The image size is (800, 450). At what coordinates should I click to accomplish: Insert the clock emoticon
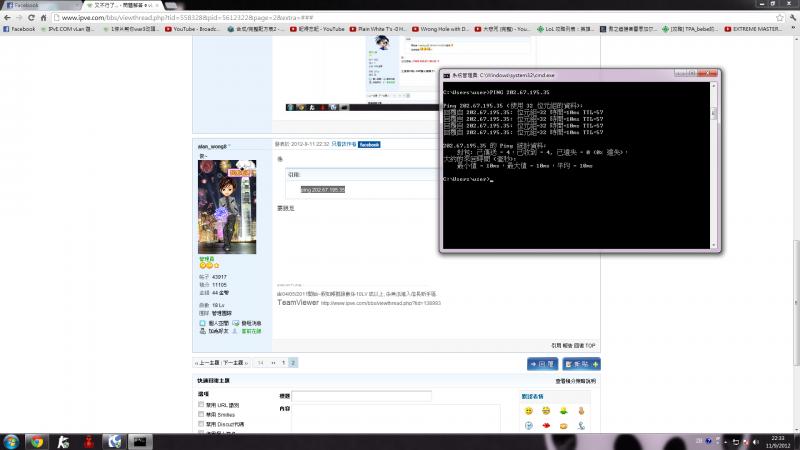tap(529, 426)
